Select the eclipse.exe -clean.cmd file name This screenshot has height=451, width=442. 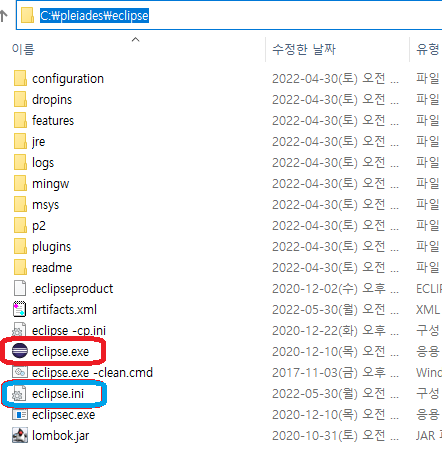coord(92,373)
